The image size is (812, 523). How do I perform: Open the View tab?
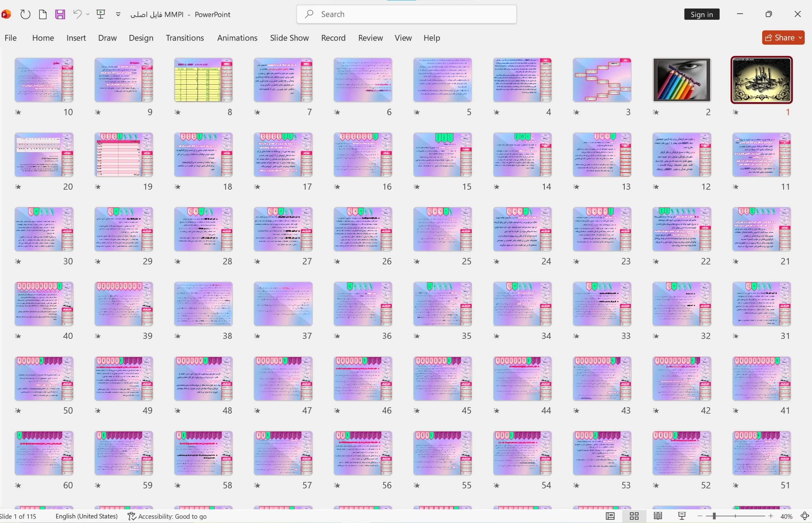(403, 38)
